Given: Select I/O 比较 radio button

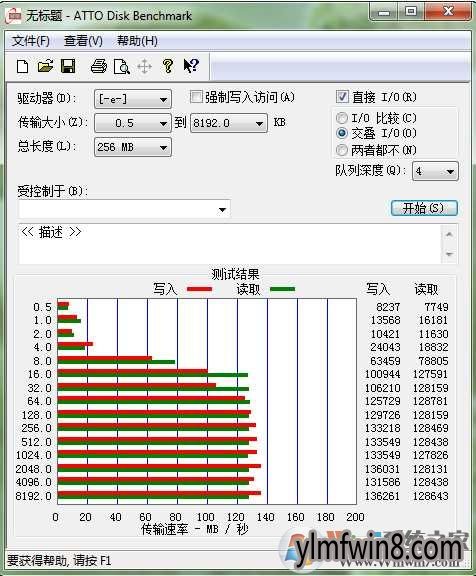Looking at the screenshot, I should tap(342, 118).
